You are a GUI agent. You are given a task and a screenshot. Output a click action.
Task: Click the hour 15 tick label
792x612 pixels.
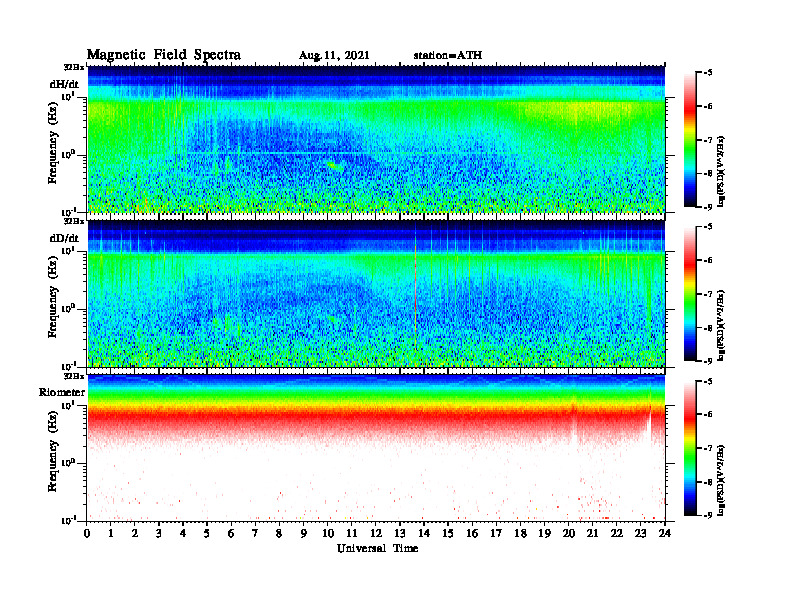click(x=448, y=533)
